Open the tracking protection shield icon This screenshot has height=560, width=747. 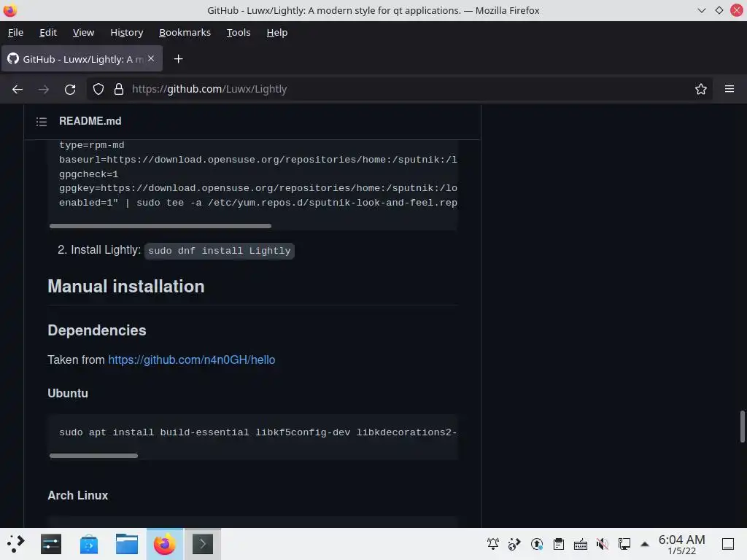(98, 89)
